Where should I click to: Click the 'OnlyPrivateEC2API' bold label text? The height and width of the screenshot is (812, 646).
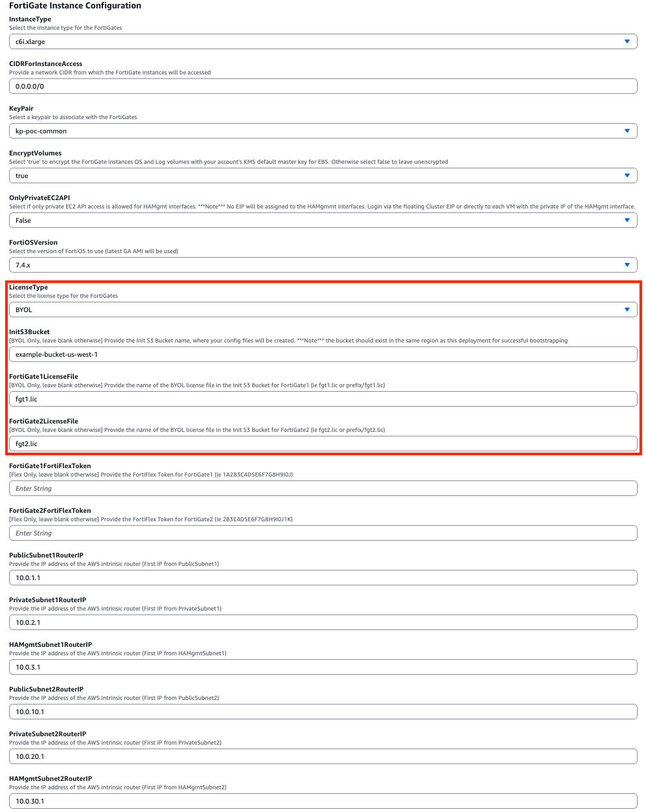pos(40,198)
